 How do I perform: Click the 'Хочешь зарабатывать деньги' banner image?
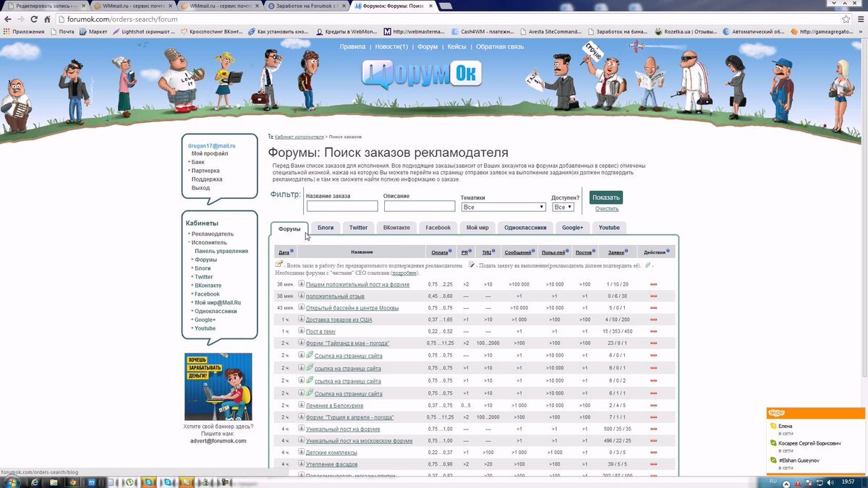(x=218, y=387)
